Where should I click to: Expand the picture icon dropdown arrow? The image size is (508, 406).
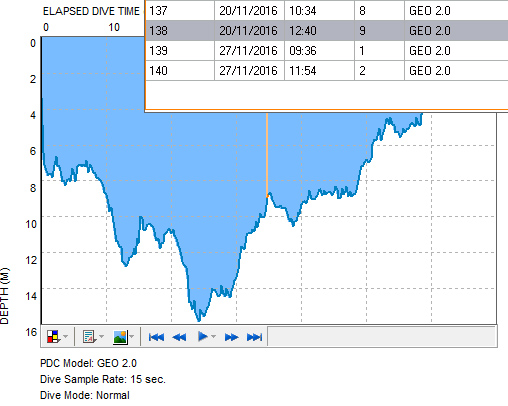132,337
